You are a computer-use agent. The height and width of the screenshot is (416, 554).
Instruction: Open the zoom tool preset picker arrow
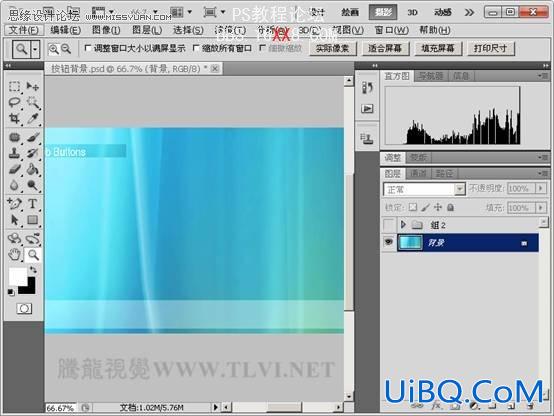(35, 49)
